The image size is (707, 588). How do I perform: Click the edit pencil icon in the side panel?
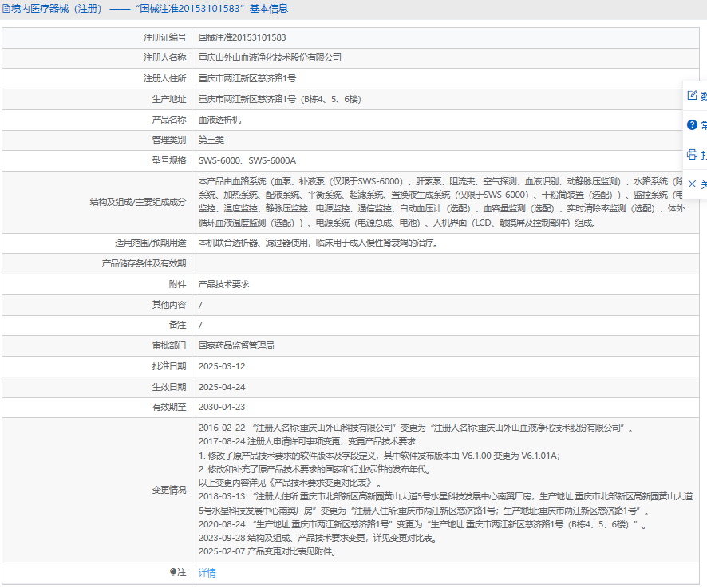coord(692,95)
